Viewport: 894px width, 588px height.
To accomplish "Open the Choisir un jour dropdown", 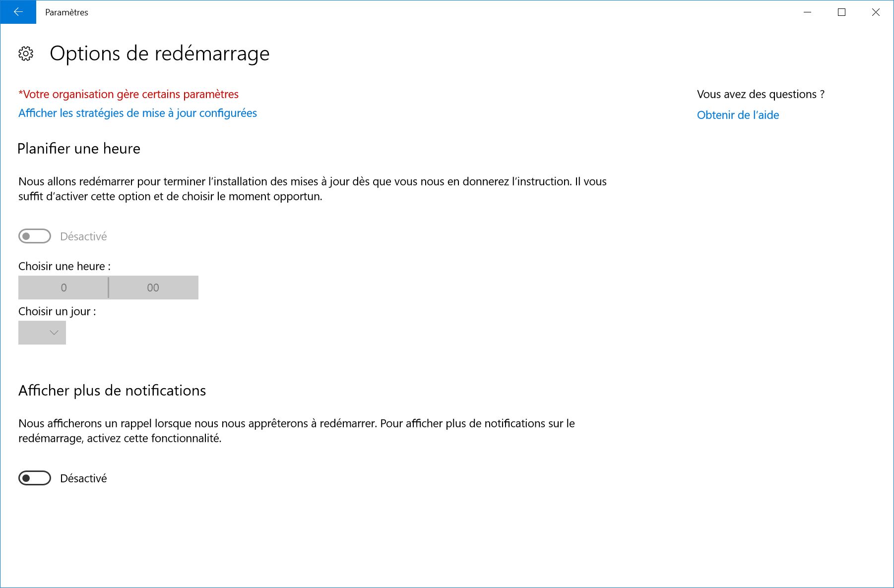I will tap(42, 332).
